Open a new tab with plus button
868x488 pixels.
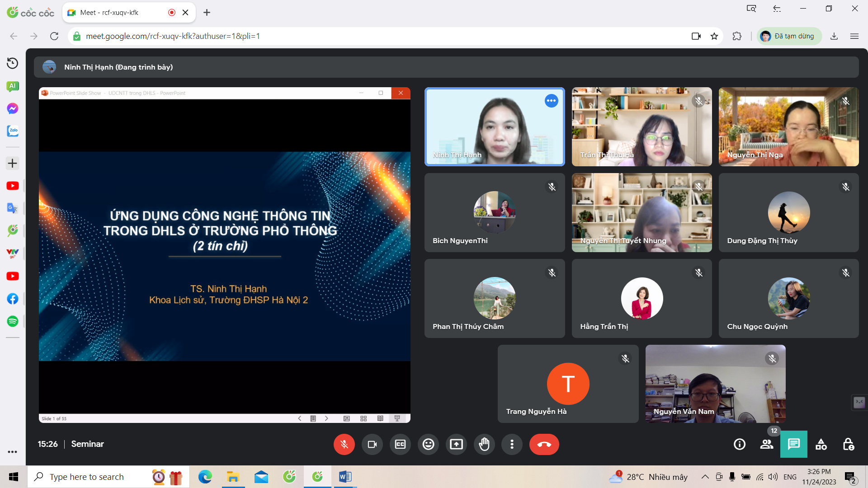click(x=207, y=13)
